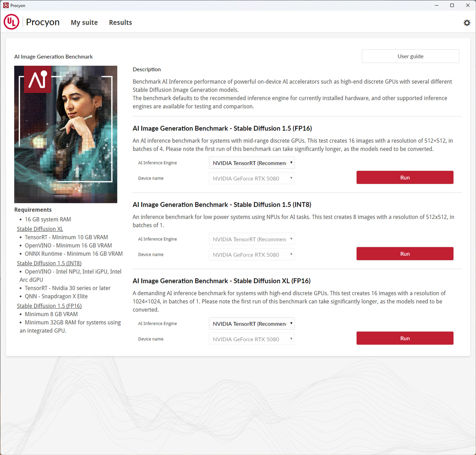Image resolution: width=476 pixels, height=455 pixels.
Task: Click the Stable Diffusion 1.5 (INT8) requirements heading
Action: click(49, 263)
